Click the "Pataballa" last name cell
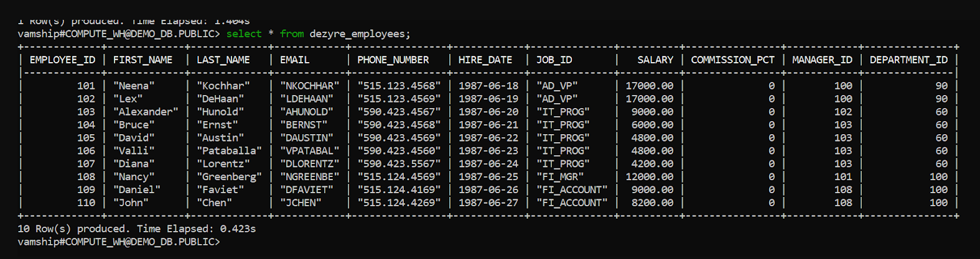Image resolution: width=980 pixels, height=259 pixels. [229, 150]
